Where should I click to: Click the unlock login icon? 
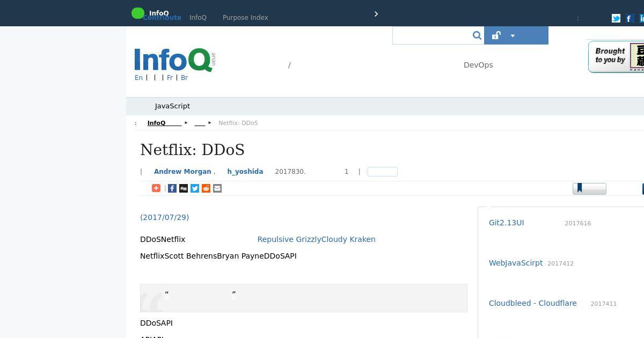pyautogui.click(x=496, y=35)
